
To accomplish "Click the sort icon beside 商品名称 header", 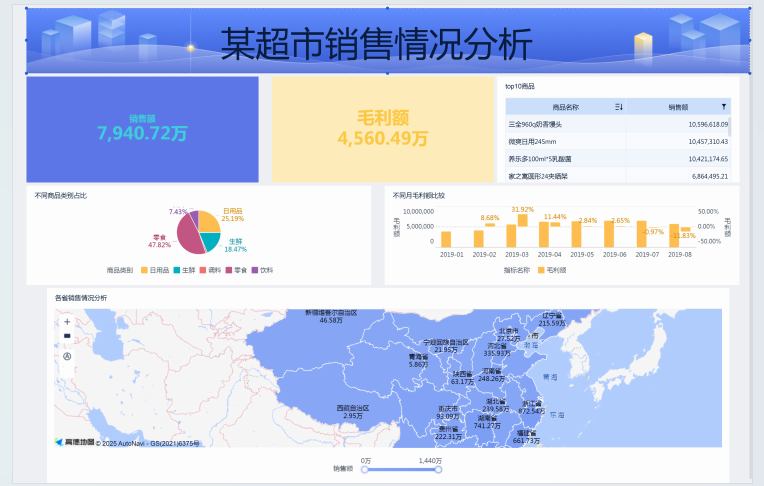I will click(618, 106).
